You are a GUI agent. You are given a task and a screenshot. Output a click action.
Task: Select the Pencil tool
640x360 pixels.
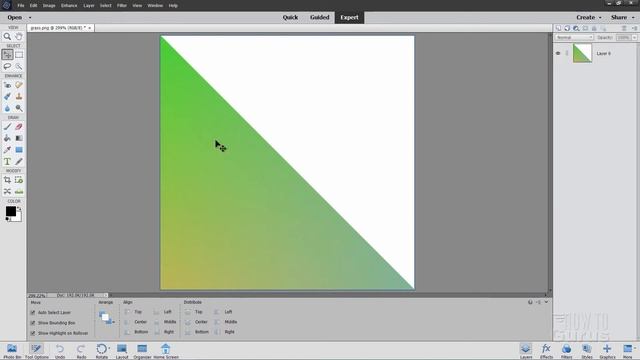19,162
